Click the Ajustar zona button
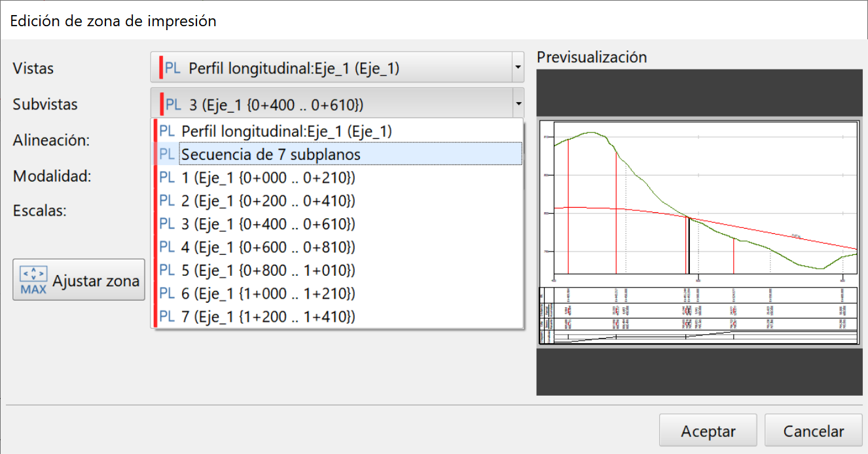The image size is (868, 454). 79,280
